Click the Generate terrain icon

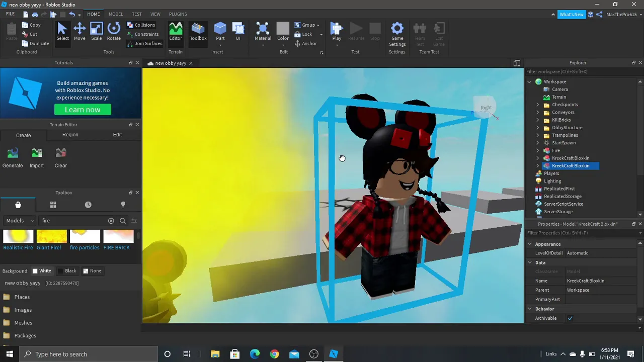click(x=13, y=157)
